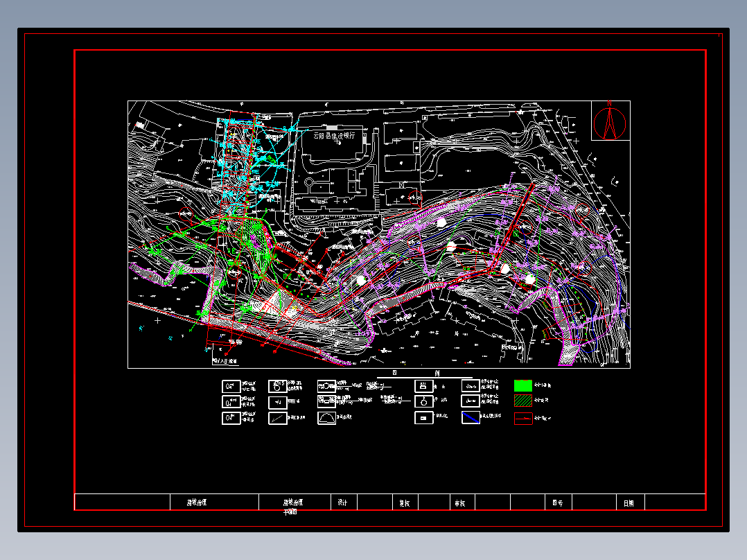Screen dimensions: 747x560
Task: Click the gray diagonal line legend symbol
Action: pos(278,418)
